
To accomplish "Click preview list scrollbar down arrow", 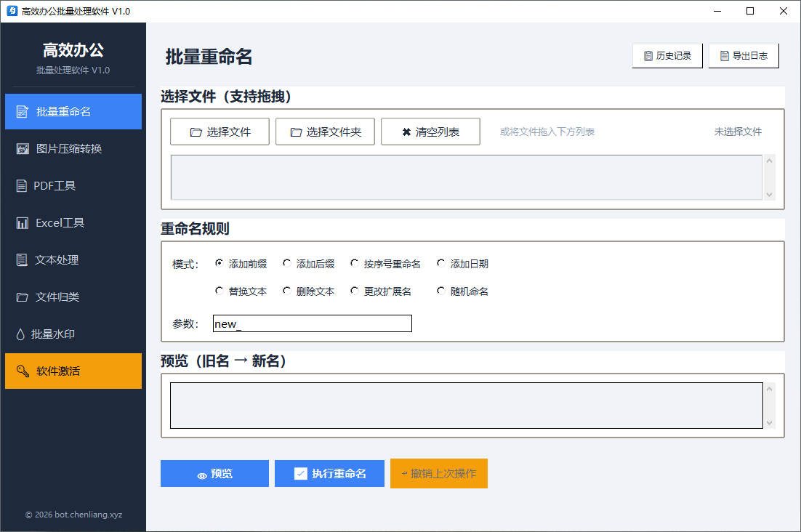I will point(769,423).
